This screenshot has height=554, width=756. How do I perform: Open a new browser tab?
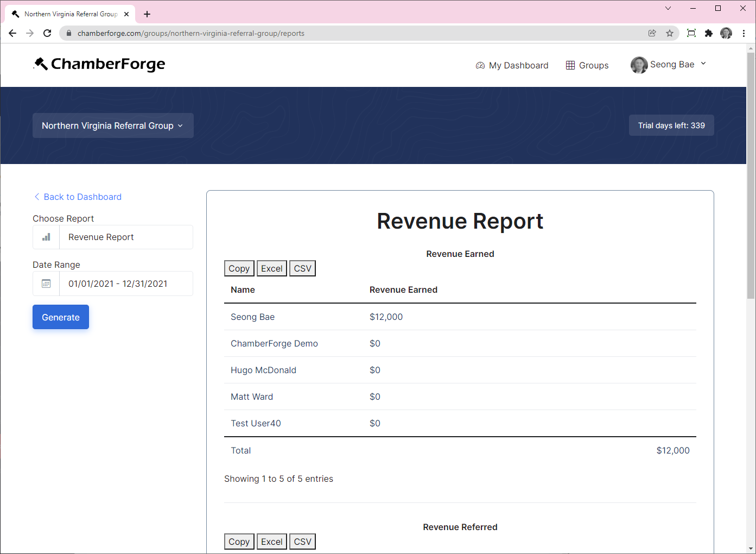click(147, 14)
